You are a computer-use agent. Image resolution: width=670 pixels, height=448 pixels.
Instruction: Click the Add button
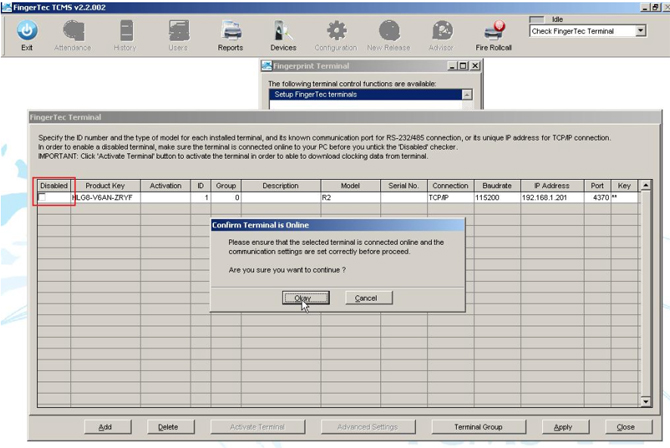pyautogui.click(x=108, y=427)
